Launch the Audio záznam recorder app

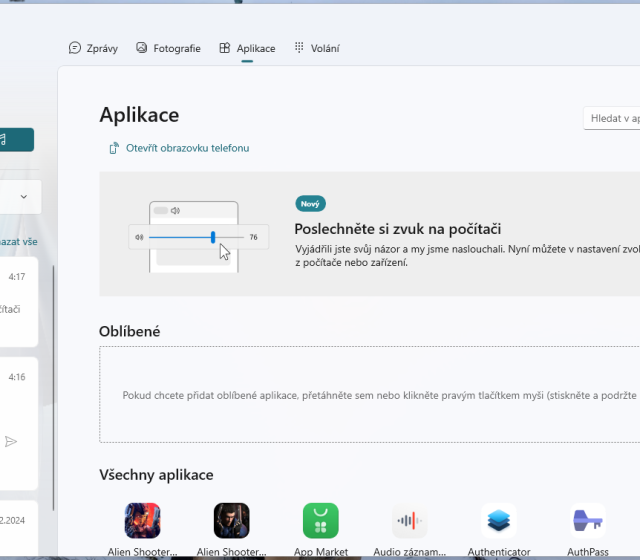pos(409,521)
